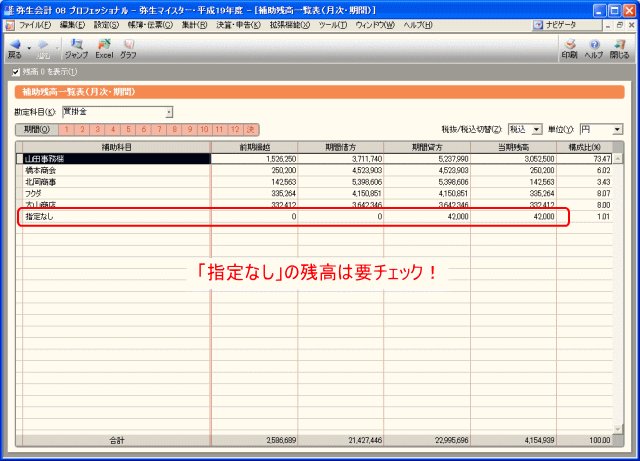Select month 4 in the period bar
The height and width of the screenshot is (461, 640).
(x=113, y=130)
